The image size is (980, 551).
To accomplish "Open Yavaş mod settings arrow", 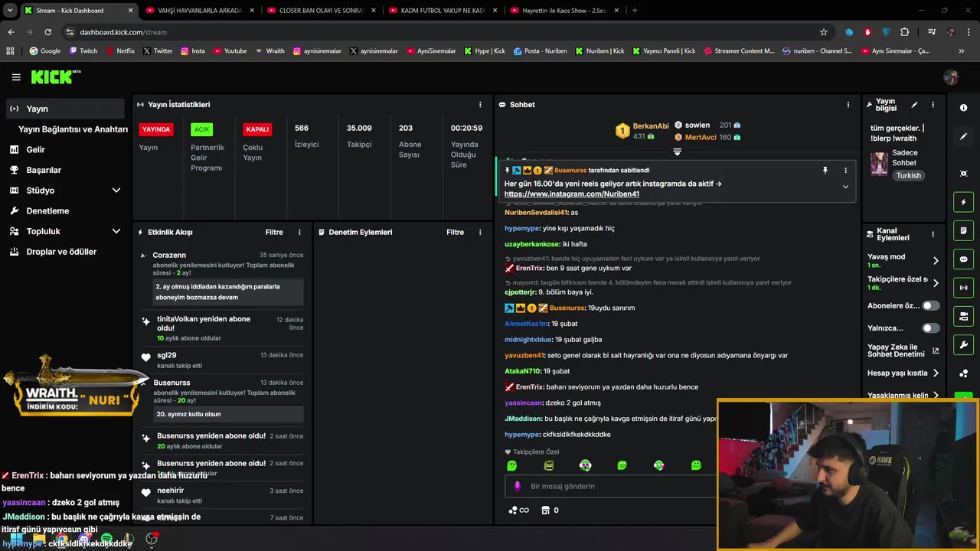I will 935,261.
